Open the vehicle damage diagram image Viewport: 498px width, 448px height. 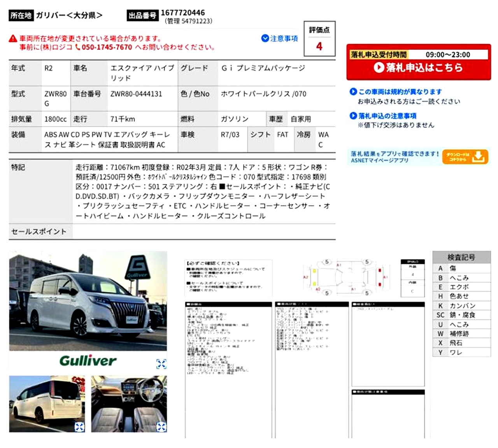[x=346, y=277]
